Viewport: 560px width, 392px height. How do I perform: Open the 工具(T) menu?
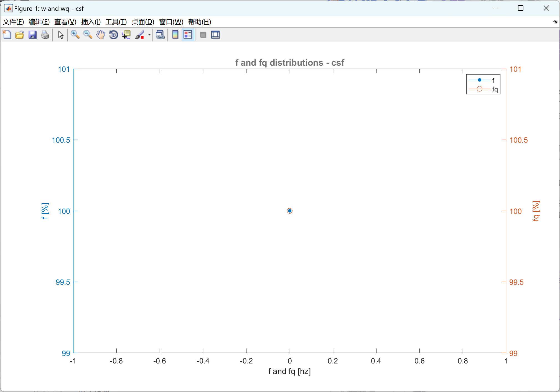pyautogui.click(x=116, y=22)
